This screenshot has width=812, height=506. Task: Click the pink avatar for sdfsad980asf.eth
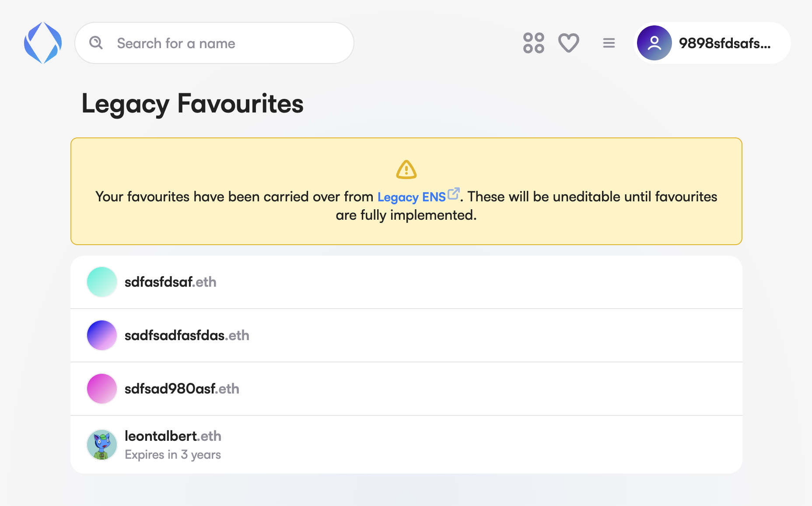[x=102, y=389]
